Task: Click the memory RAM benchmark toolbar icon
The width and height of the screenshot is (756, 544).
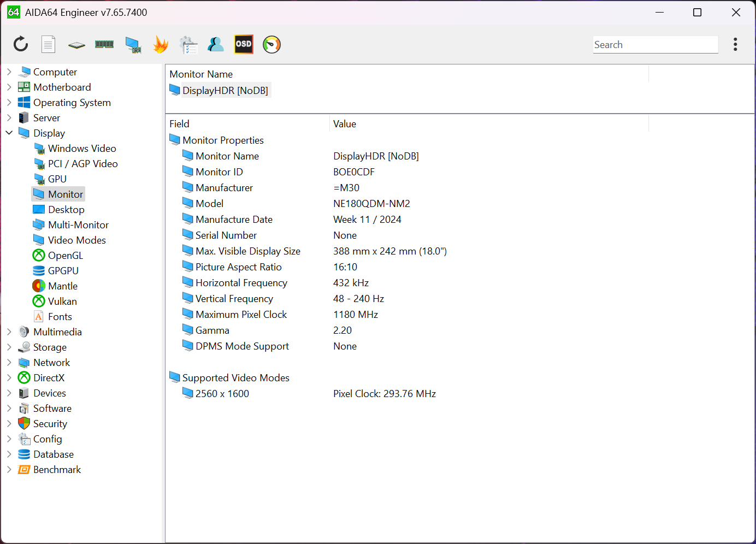Action: [104, 44]
